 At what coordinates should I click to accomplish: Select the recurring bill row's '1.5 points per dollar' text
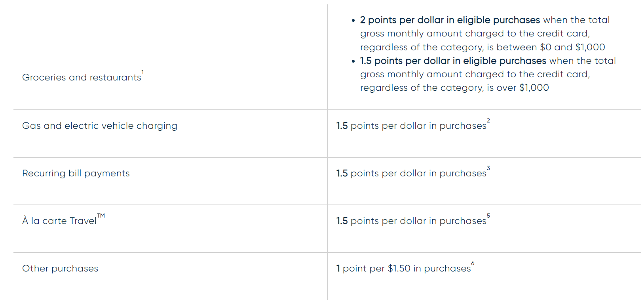(411, 173)
